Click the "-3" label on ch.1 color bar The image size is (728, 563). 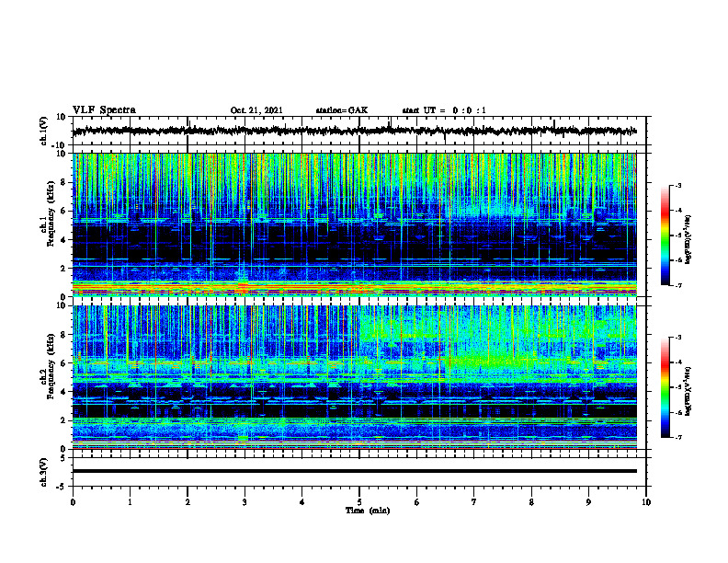pos(678,186)
